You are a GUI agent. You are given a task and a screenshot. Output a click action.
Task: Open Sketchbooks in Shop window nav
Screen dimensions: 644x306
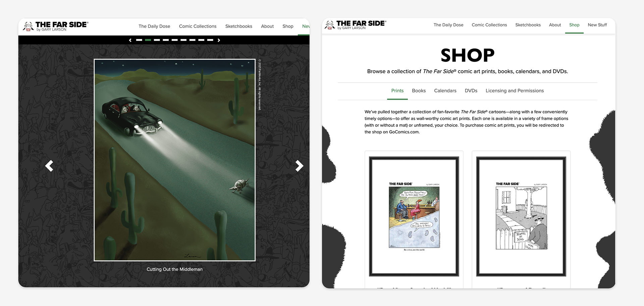[528, 25]
